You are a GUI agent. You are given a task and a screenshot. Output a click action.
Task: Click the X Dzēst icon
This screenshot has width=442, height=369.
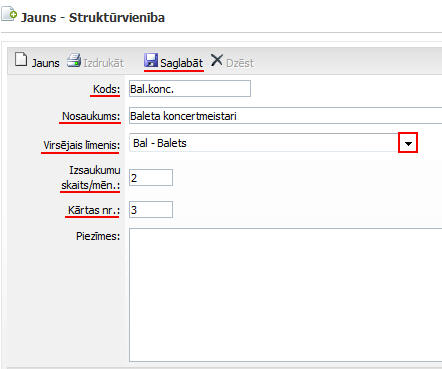click(x=217, y=60)
